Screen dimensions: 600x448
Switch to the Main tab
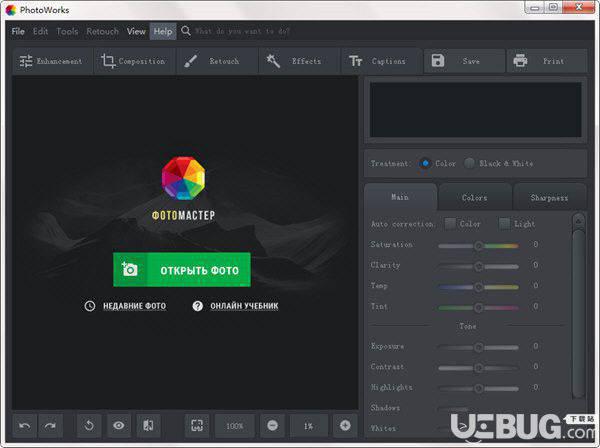(400, 197)
